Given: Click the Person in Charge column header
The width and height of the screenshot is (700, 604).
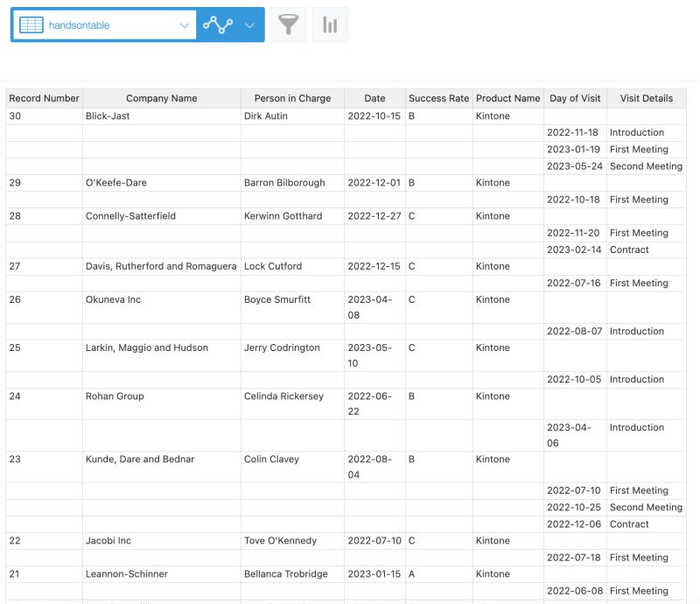Looking at the screenshot, I should click(292, 98).
